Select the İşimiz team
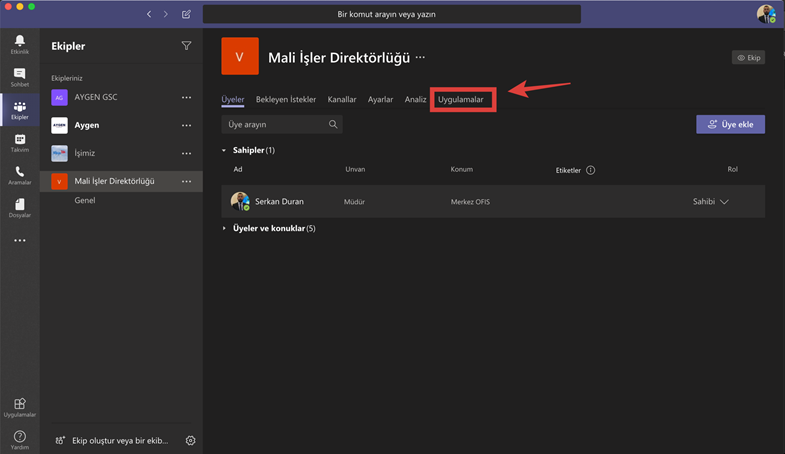 (x=121, y=153)
